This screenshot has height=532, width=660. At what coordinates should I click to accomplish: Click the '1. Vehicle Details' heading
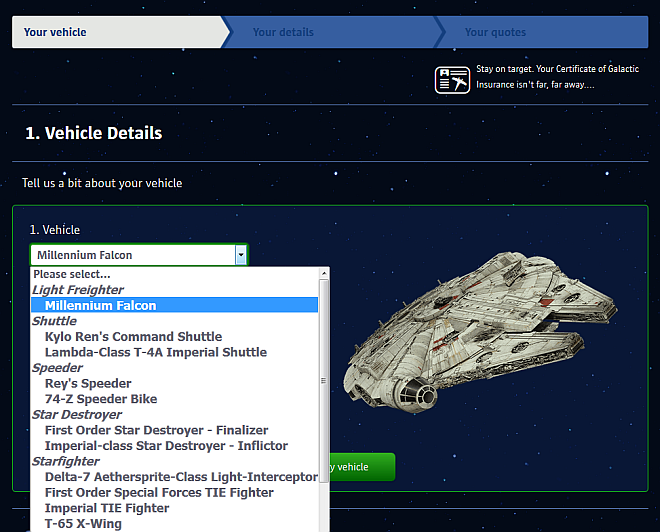[93, 133]
